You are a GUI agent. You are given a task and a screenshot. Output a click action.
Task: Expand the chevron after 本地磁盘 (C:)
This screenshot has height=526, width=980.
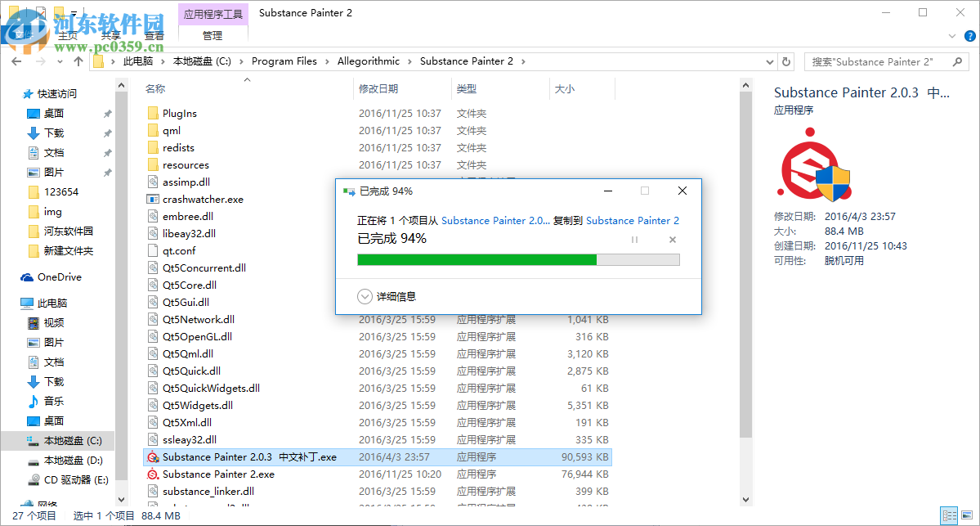tap(241, 61)
